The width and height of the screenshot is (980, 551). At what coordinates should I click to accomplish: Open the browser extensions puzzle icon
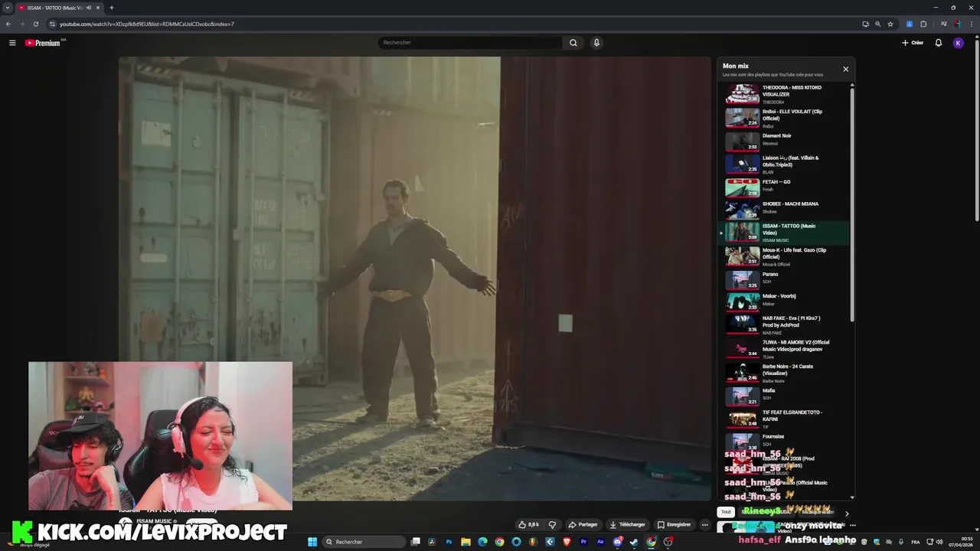point(923,24)
